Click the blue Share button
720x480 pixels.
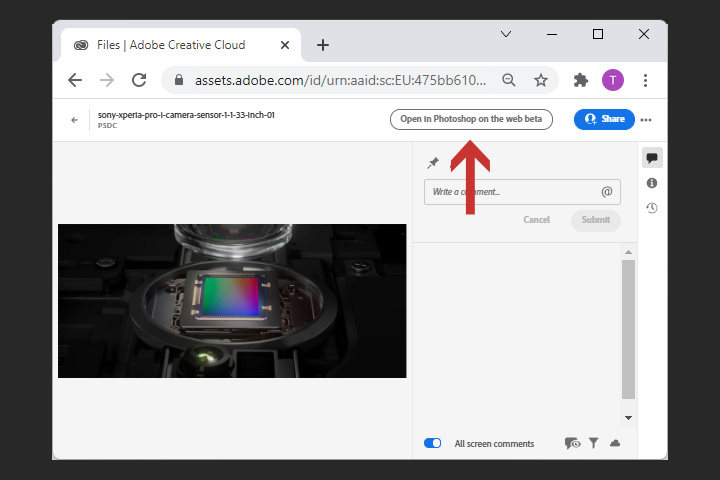coord(603,119)
